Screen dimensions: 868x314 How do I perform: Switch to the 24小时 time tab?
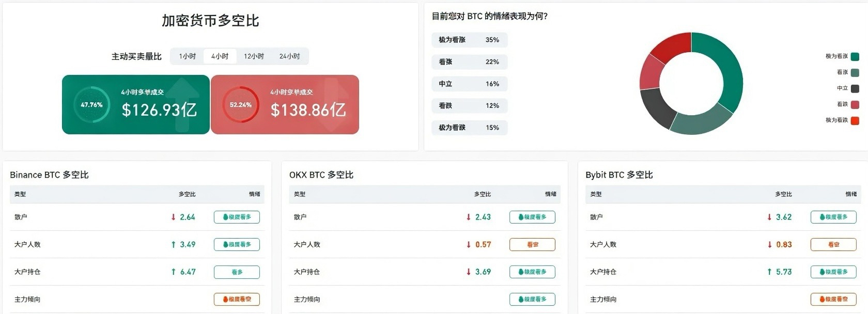tap(289, 56)
